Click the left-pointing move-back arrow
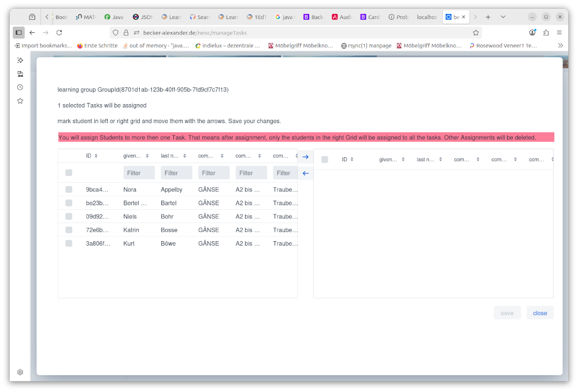The width and height of the screenshot is (578, 392). point(305,173)
